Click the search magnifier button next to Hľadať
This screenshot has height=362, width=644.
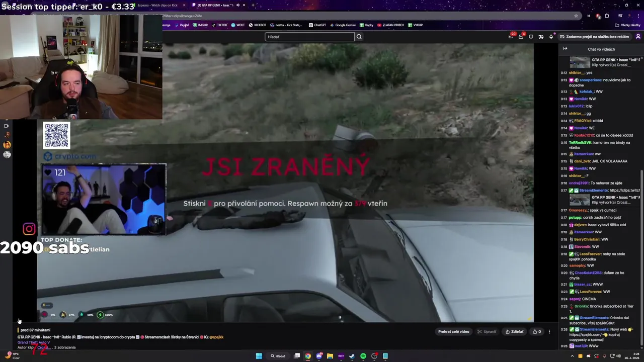click(359, 37)
